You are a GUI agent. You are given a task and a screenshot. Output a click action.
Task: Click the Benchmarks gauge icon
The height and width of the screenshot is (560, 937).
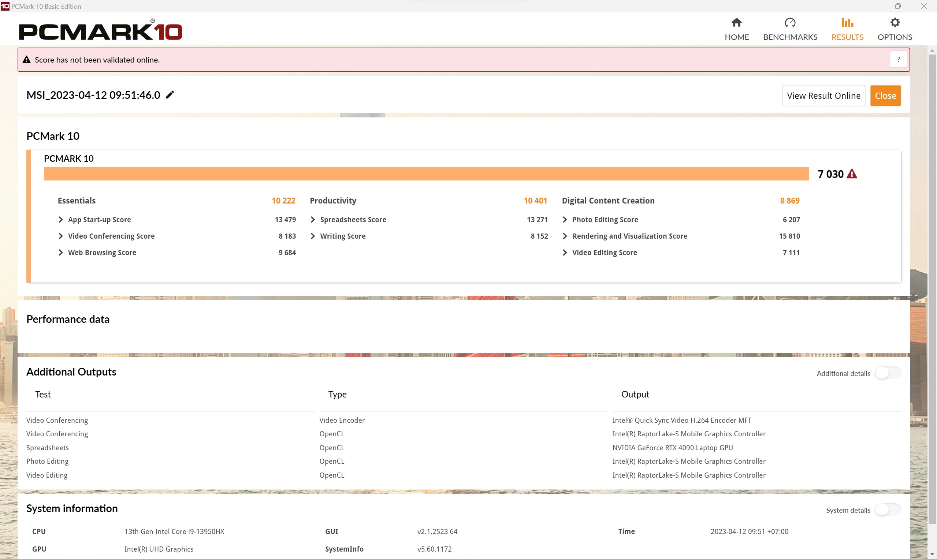pyautogui.click(x=790, y=23)
